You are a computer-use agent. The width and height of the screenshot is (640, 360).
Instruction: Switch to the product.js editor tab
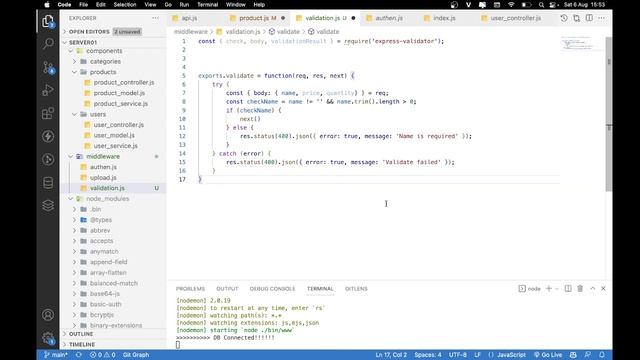[257, 18]
